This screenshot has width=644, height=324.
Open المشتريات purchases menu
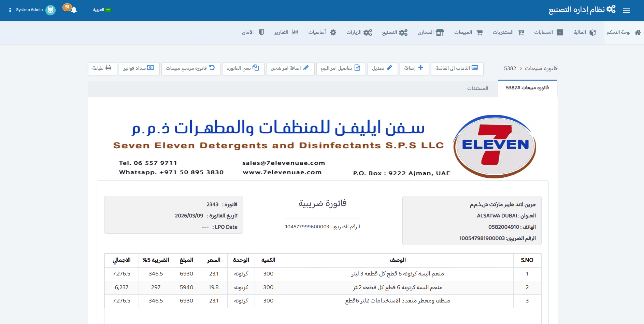[508, 32]
